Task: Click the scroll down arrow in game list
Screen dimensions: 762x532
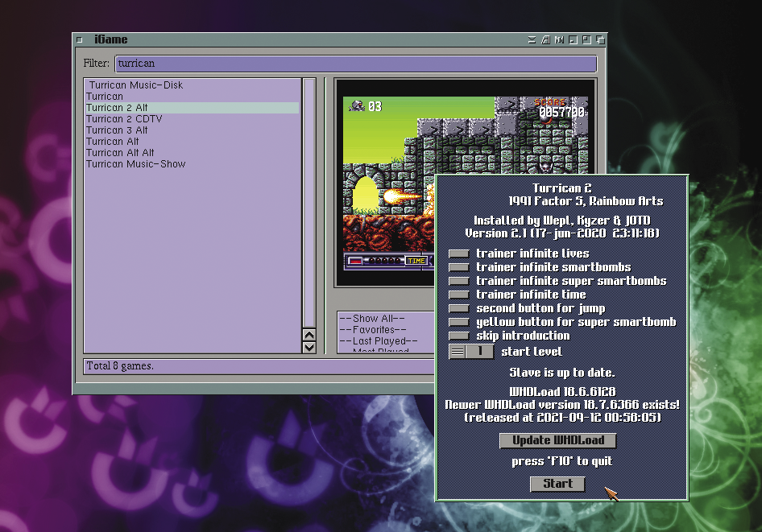Action: [x=309, y=347]
